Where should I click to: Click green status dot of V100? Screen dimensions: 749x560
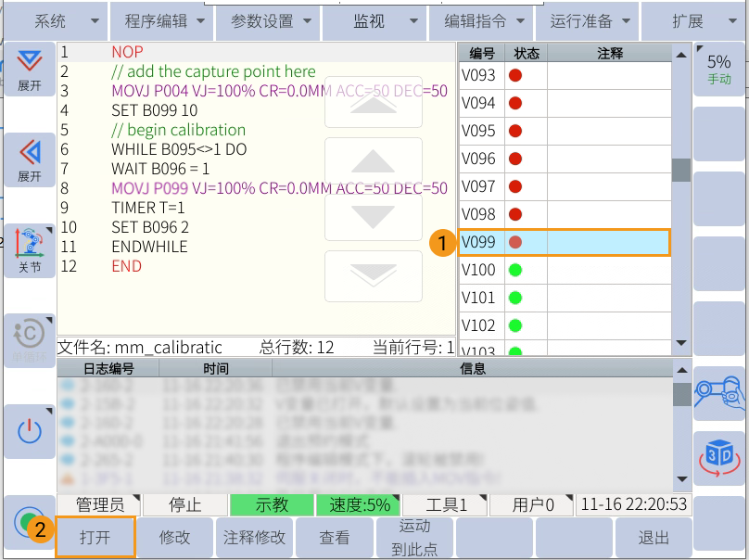[x=515, y=270]
